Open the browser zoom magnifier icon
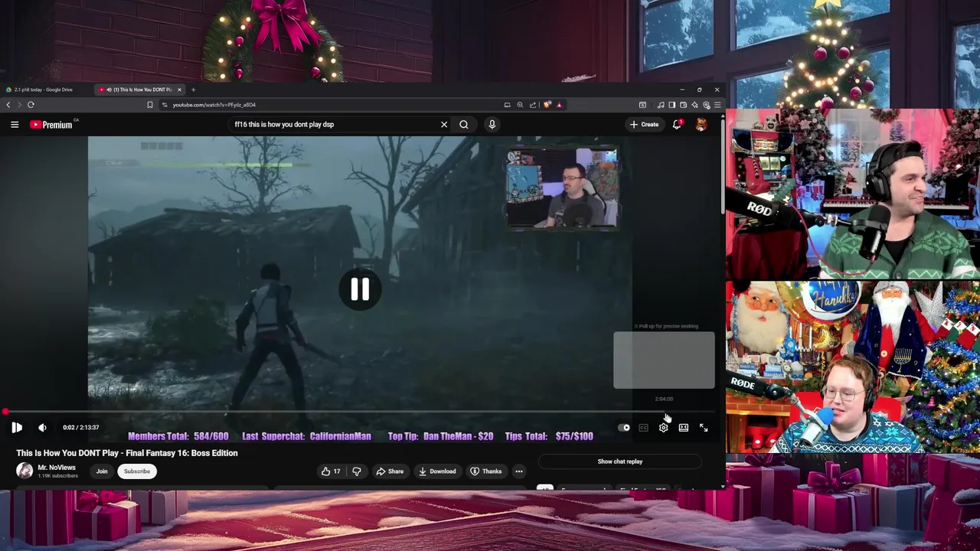 520,105
